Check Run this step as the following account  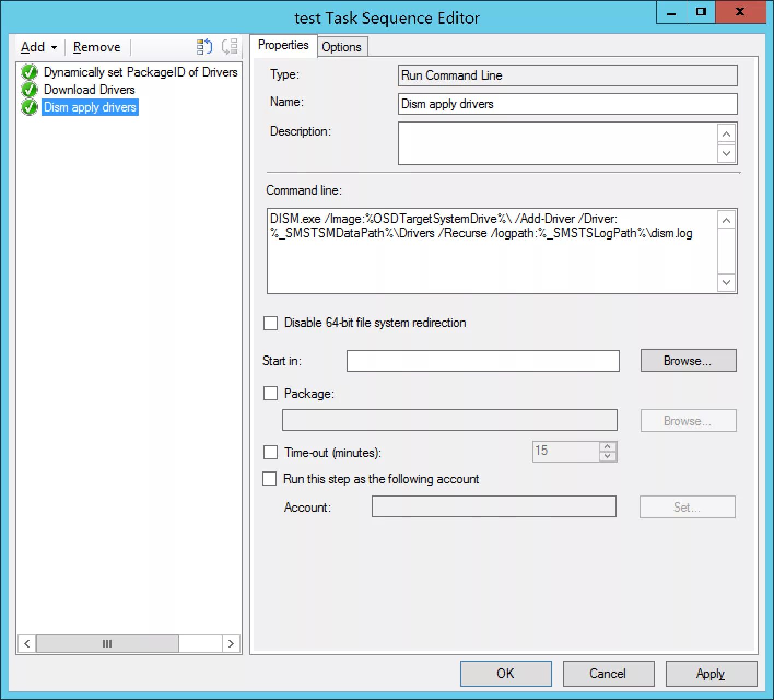click(x=270, y=479)
